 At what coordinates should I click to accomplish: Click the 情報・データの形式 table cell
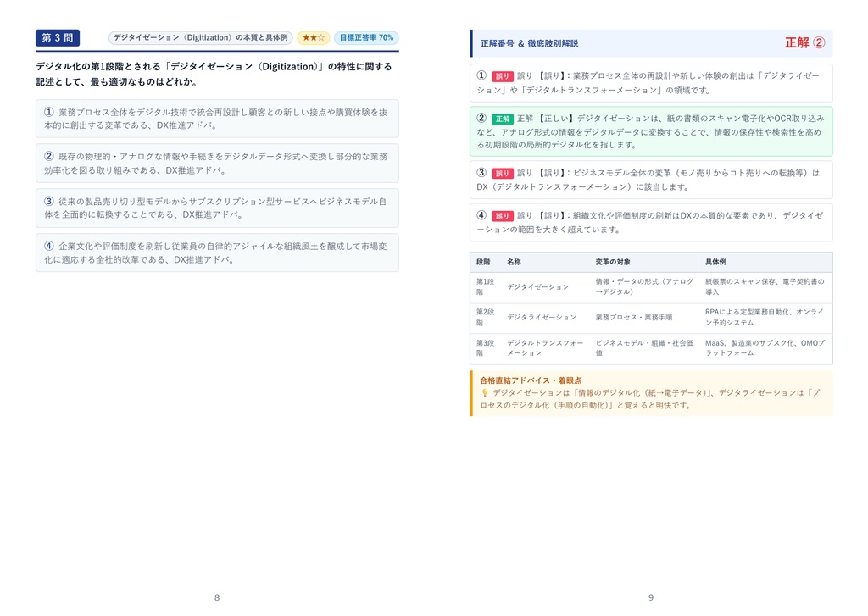point(645,286)
